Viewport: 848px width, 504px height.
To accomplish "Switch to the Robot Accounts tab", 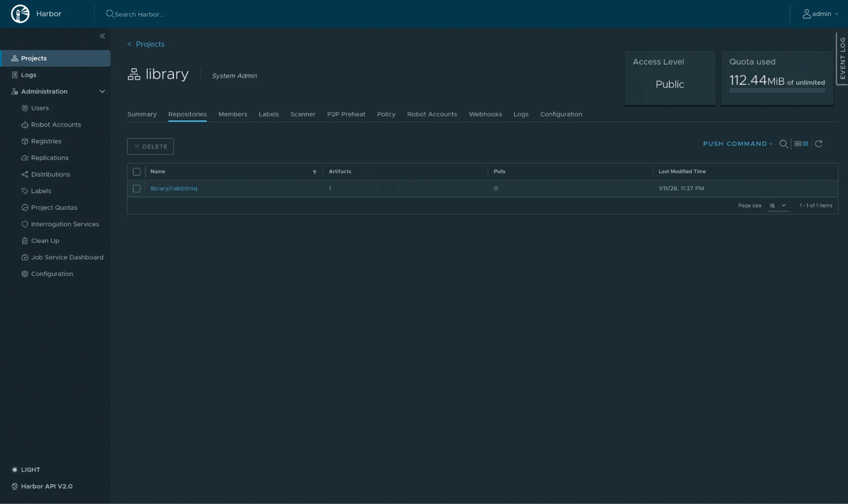I will 432,114.
